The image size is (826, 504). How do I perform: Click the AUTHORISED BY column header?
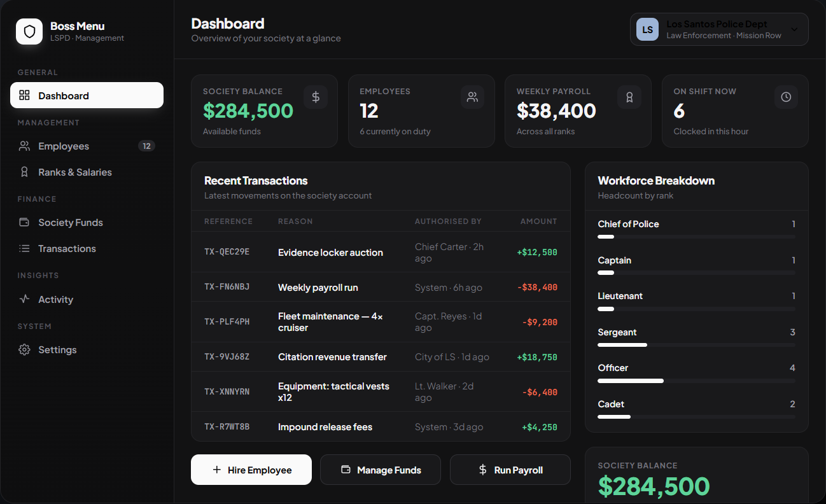pos(448,221)
